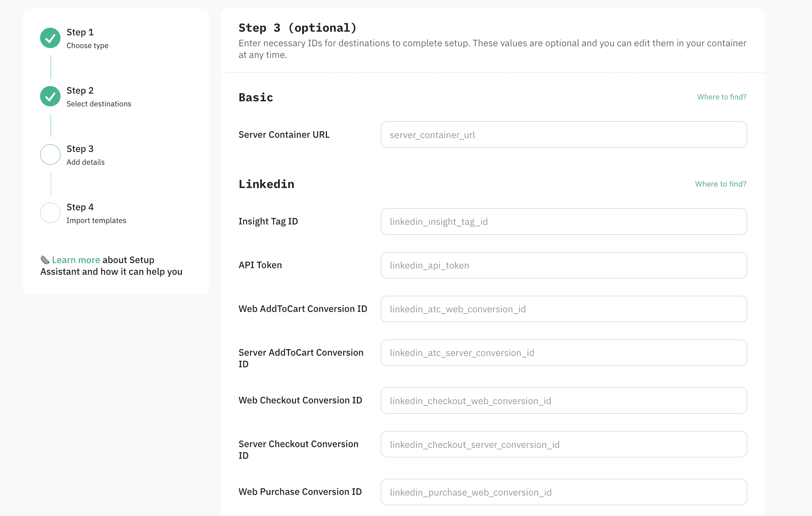The height and width of the screenshot is (516, 812).
Task: Select the Step 3 circle indicator
Action: [x=50, y=154]
